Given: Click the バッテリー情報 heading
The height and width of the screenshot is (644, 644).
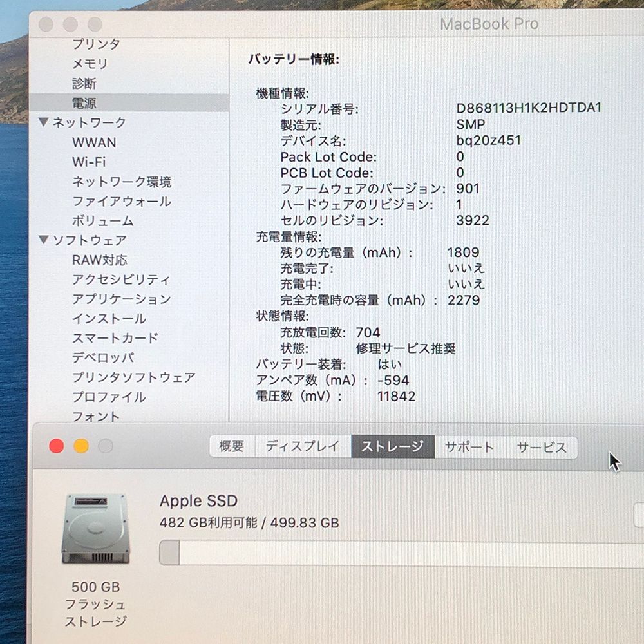Looking at the screenshot, I should pos(294,60).
